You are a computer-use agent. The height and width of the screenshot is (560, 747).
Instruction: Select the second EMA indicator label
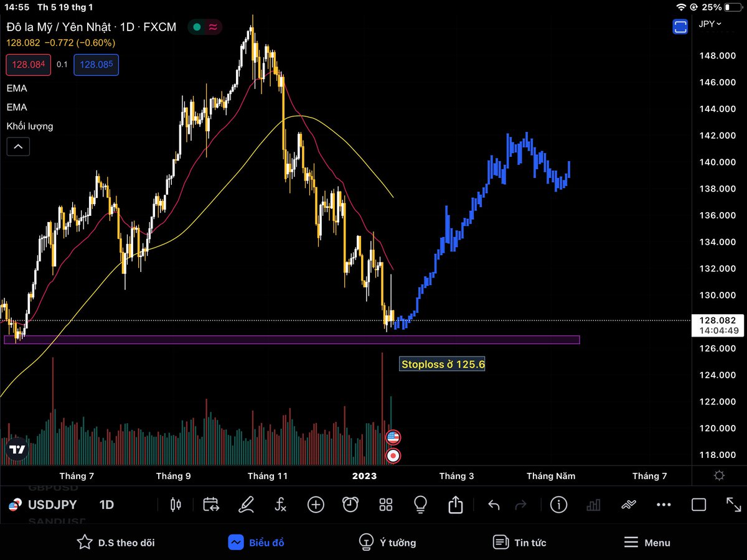17,107
